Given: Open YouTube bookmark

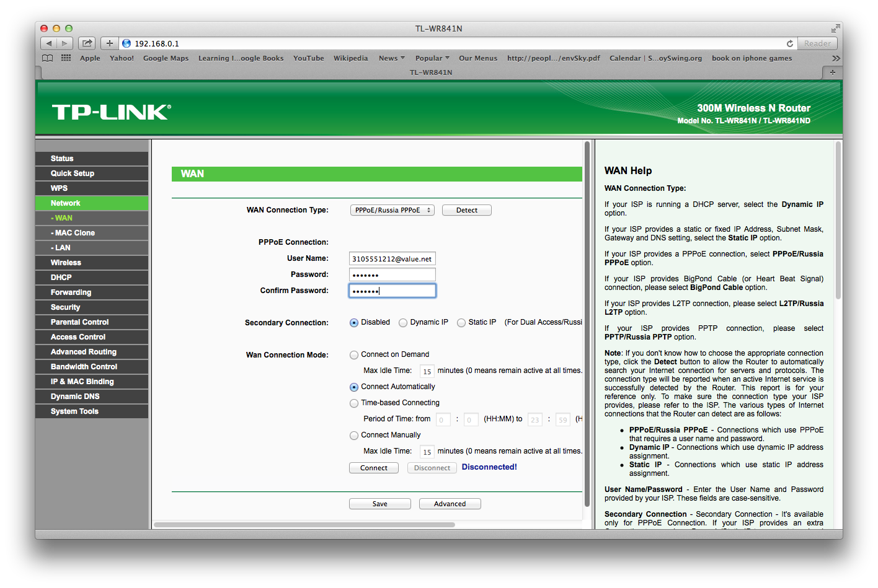Looking at the screenshot, I should coord(309,58).
